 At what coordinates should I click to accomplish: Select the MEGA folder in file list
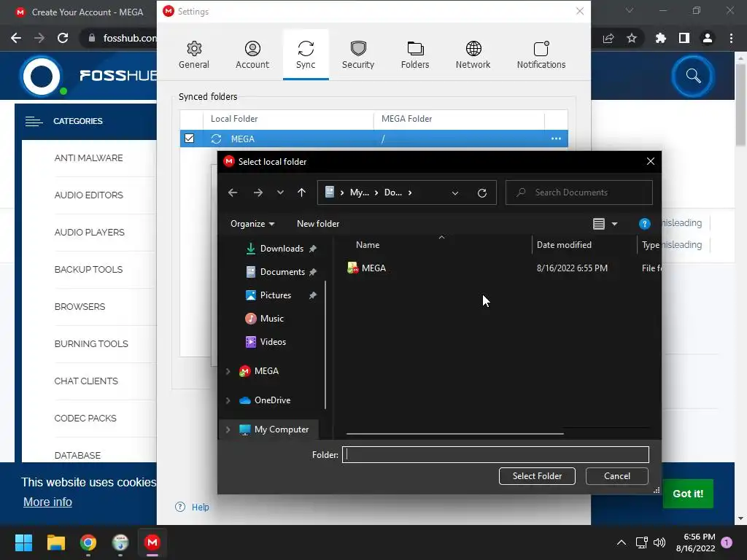373,268
